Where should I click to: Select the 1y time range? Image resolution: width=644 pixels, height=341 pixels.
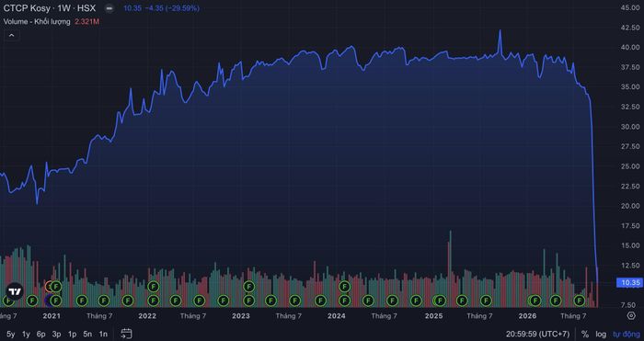coord(26,334)
